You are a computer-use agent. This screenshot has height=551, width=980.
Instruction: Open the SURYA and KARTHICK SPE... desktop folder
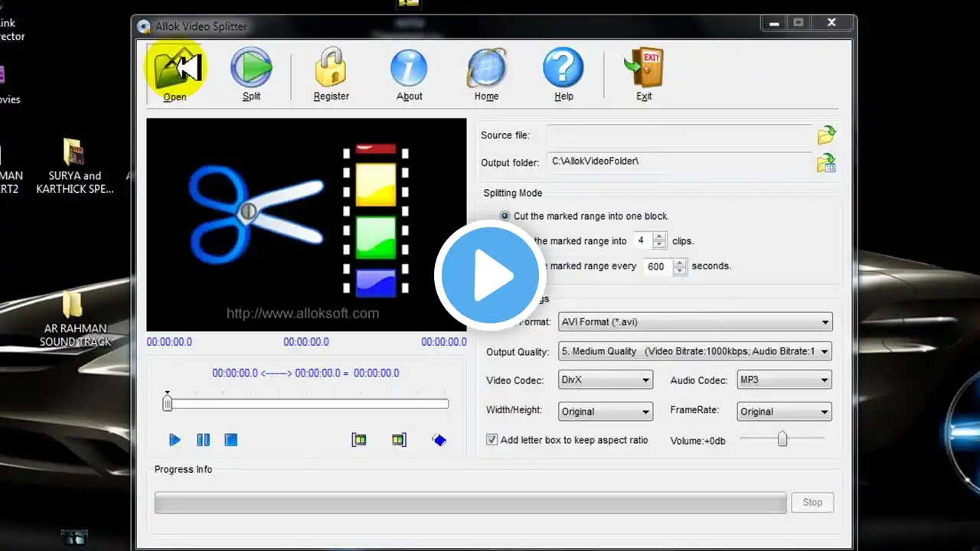(x=74, y=166)
